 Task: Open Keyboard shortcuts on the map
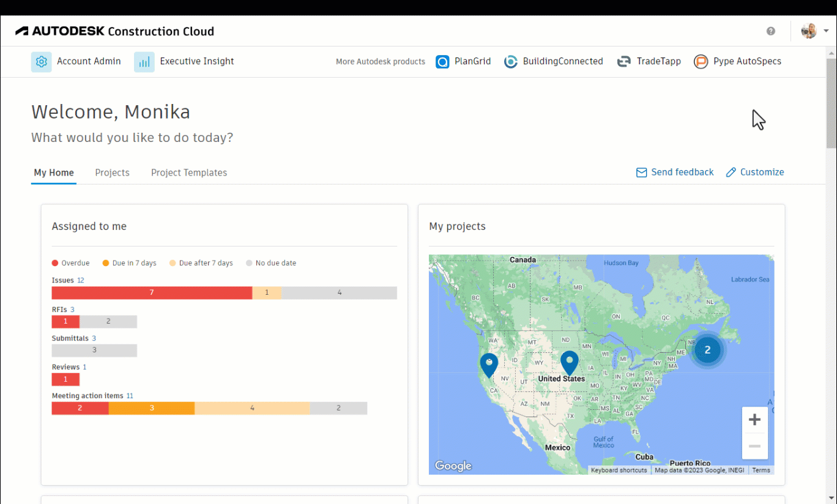click(619, 470)
